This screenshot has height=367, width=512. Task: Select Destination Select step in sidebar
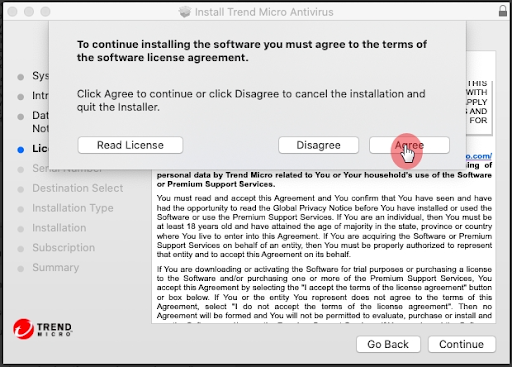[x=78, y=188]
